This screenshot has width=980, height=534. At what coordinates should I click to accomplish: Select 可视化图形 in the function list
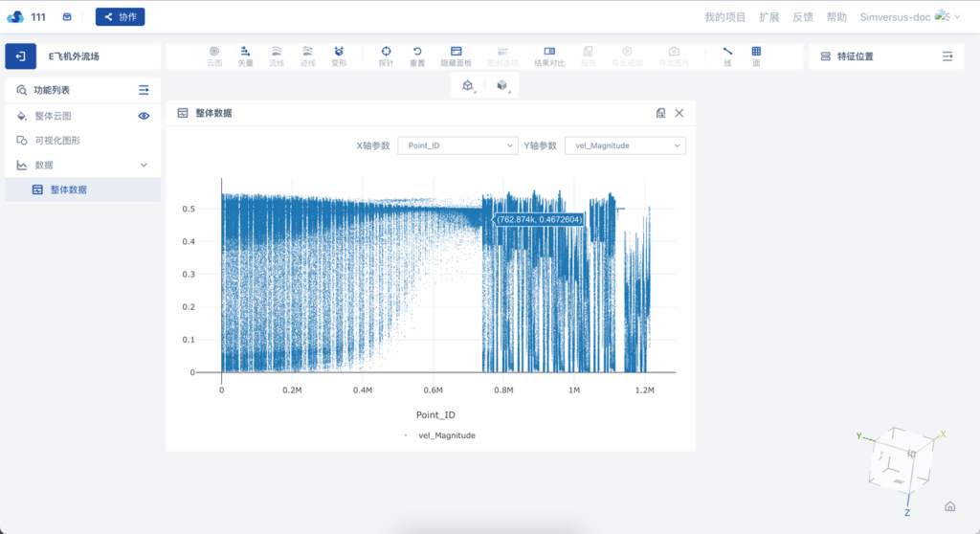click(57, 141)
